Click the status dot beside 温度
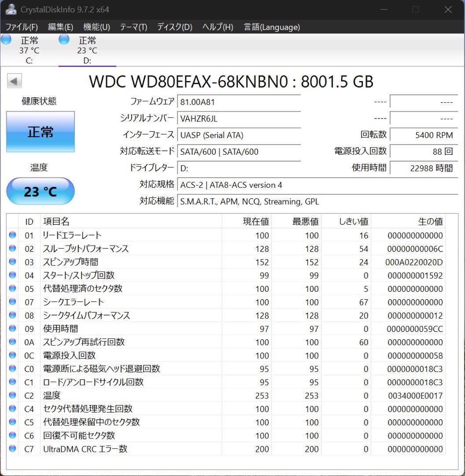465x476 pixels. (x=12, y=395)
